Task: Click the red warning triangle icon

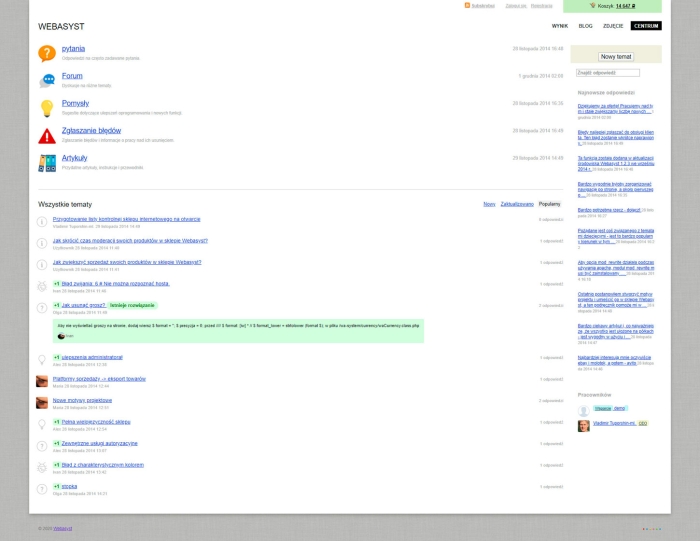Action: [46, 135]
